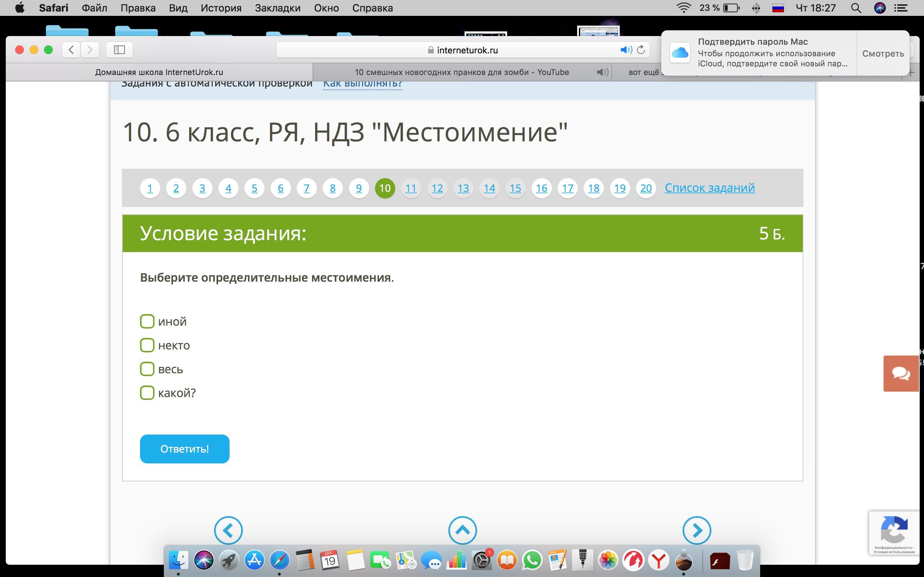Check the 'весь' checkbox

pos(147,369)
